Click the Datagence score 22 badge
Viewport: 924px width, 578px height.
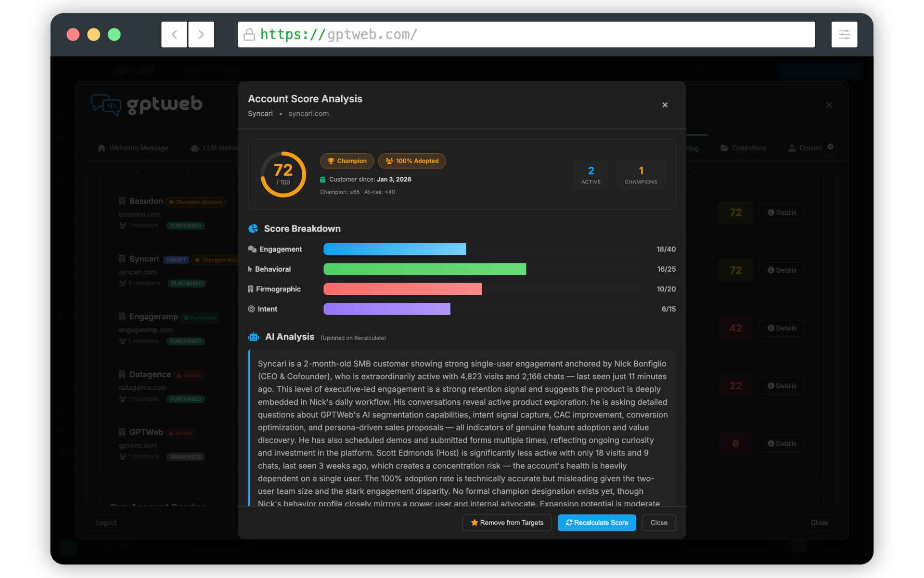(735, 386)
